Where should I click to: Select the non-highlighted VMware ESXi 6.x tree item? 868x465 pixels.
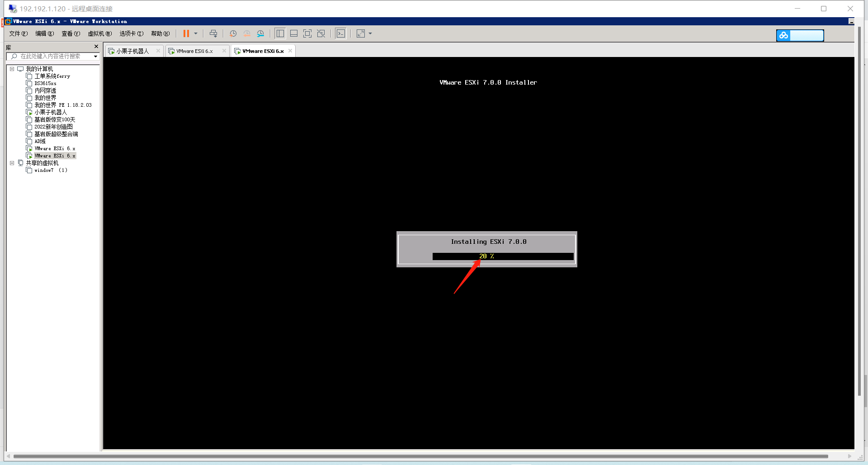(55, 148)
